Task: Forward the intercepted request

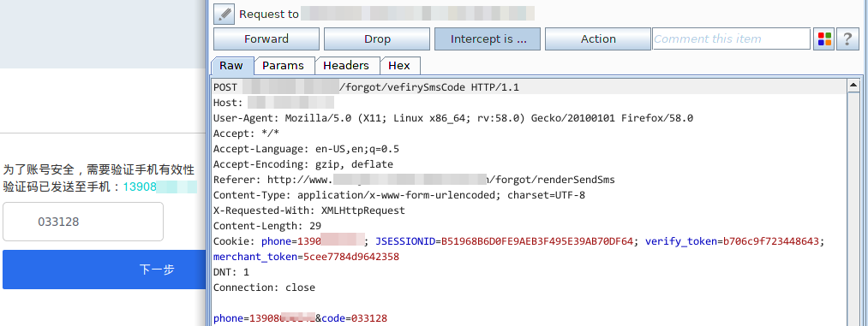Action: [266, 39]
